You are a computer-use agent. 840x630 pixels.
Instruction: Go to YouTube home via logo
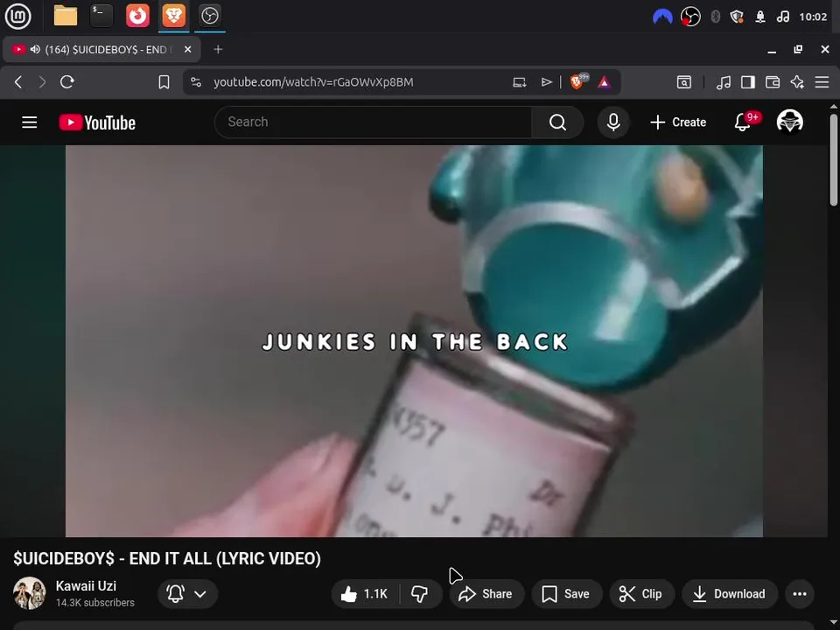coord(97,122)
